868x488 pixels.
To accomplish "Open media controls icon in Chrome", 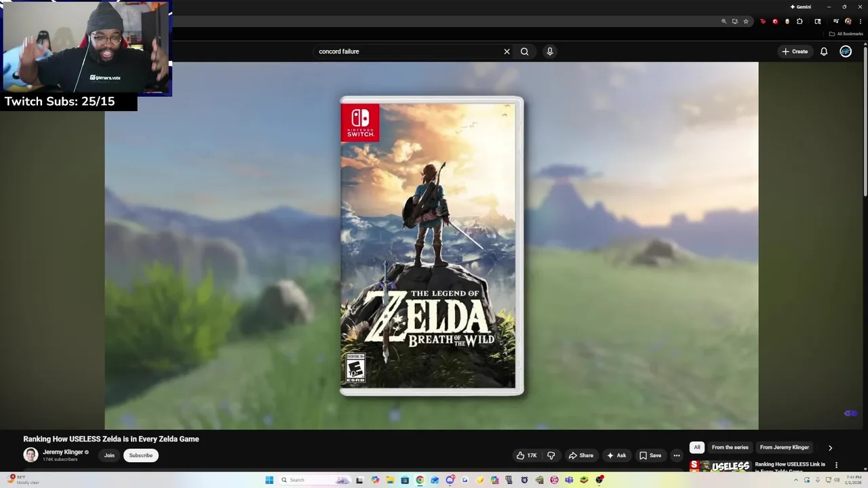I will (836, 22).
